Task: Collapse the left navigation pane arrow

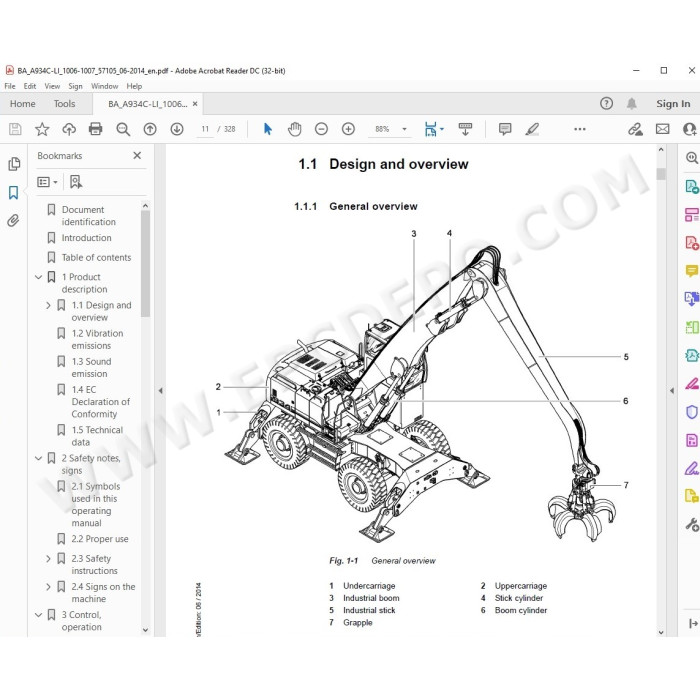Action: click(160, 391)
